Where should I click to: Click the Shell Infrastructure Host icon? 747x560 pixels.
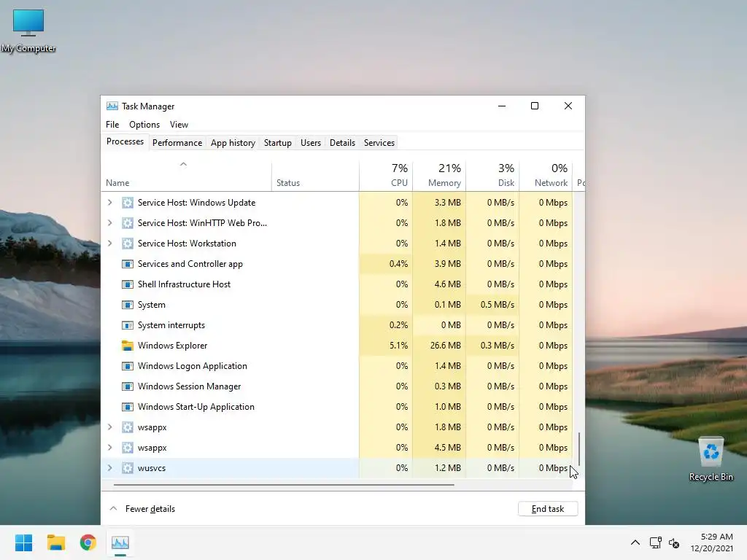coord(127,284)
